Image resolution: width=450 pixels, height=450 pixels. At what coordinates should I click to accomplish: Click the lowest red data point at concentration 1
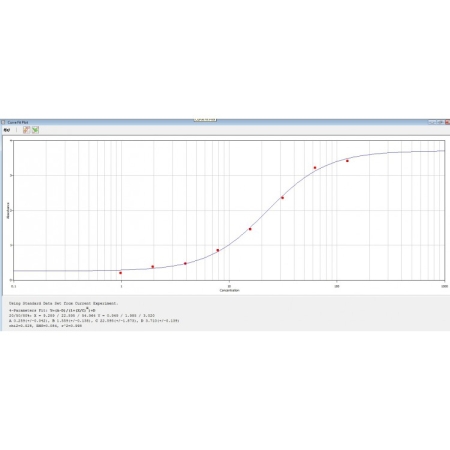pyautogui.click(x=121, y=273)
